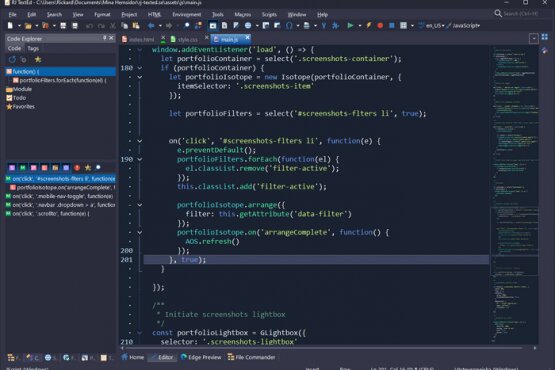The image size is (555, 370).
Task: Click the search magnifier next to Search box
Action: (498, 13)
